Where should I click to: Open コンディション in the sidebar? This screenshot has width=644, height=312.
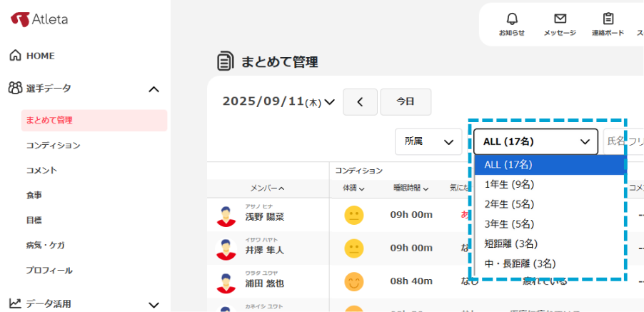(53, 145)
